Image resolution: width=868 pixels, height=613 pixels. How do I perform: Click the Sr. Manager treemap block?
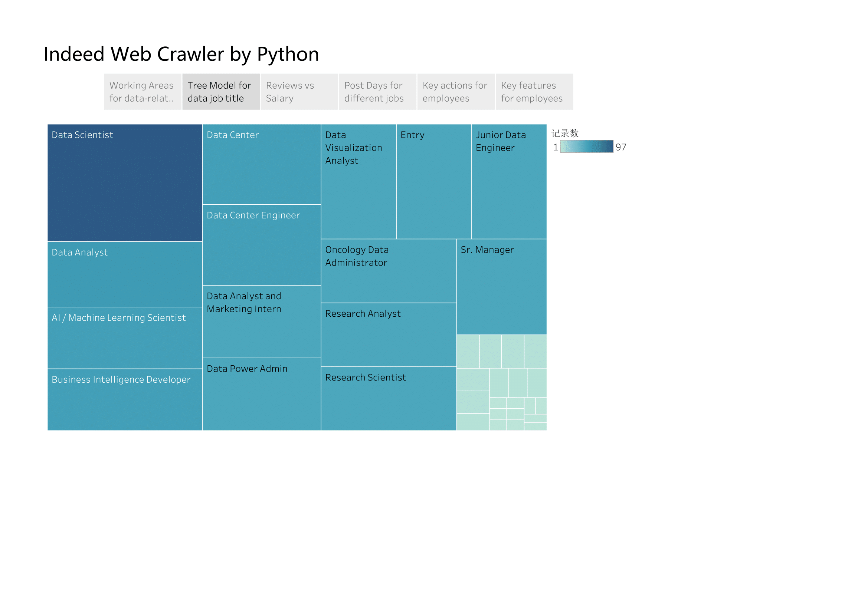501,287
